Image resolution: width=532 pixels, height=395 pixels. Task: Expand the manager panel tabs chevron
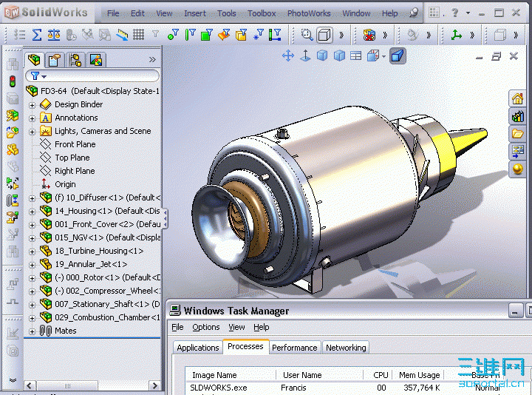(152, 60)
